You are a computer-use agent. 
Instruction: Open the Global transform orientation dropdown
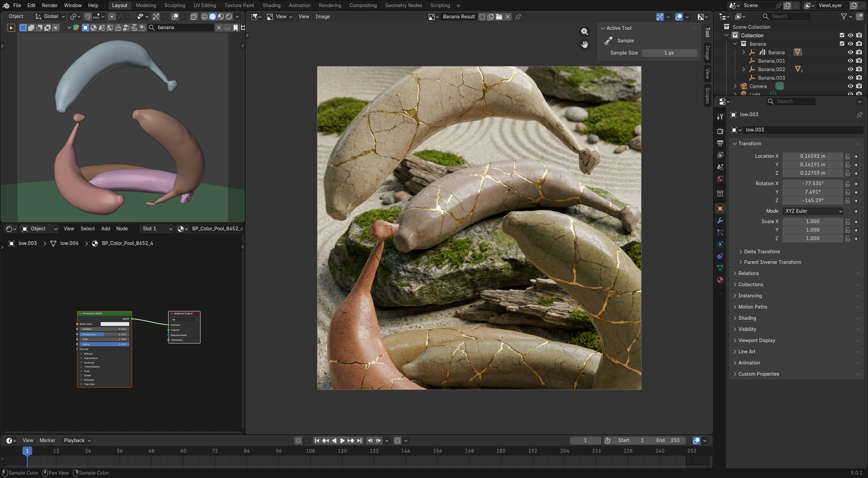tap(50, 16)
